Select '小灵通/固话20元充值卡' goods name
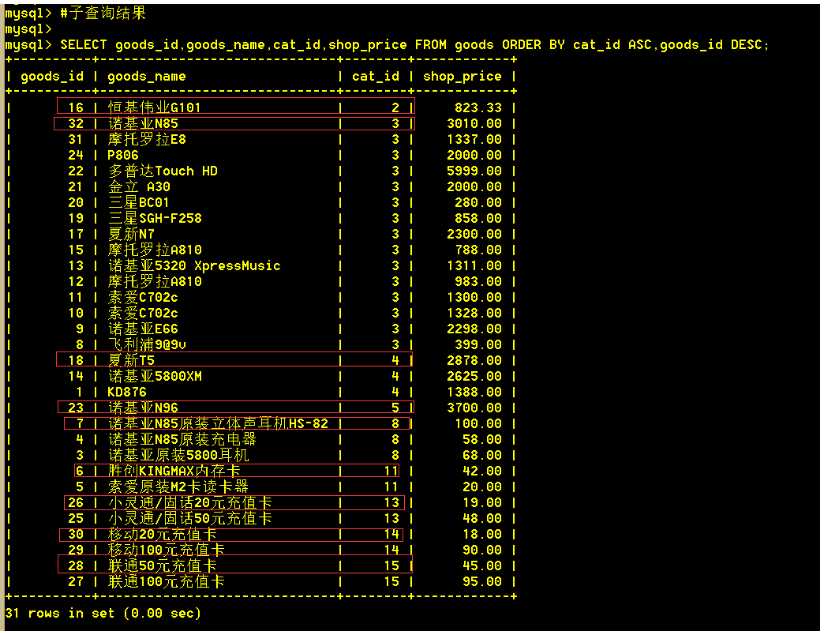The height and width of the screenshot is (633, 824). coord(190,503)
